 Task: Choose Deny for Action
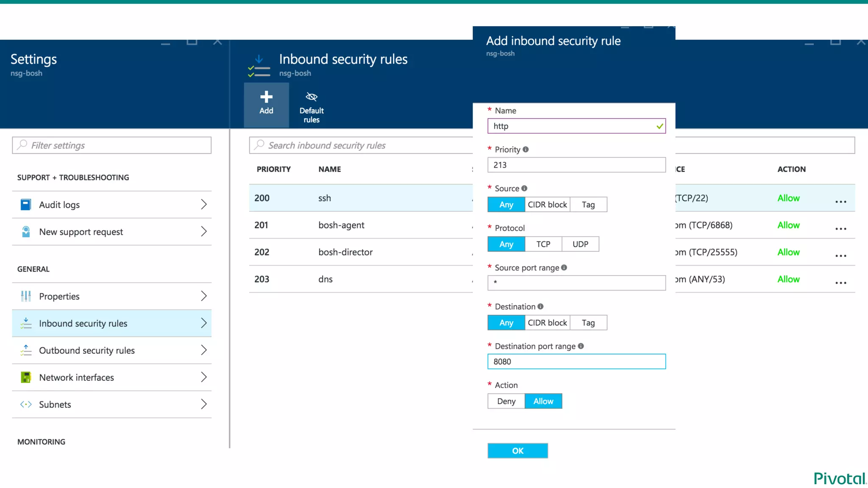click(506, 401)
